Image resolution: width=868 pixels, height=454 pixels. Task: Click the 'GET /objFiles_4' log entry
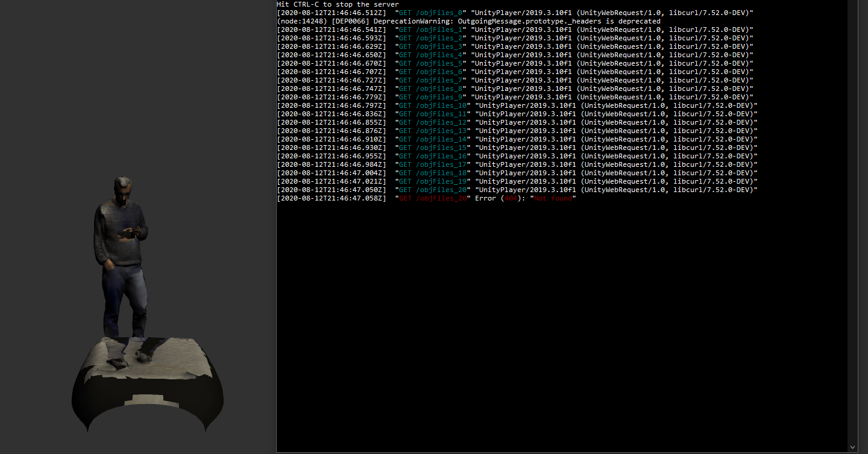coord(430,55)
